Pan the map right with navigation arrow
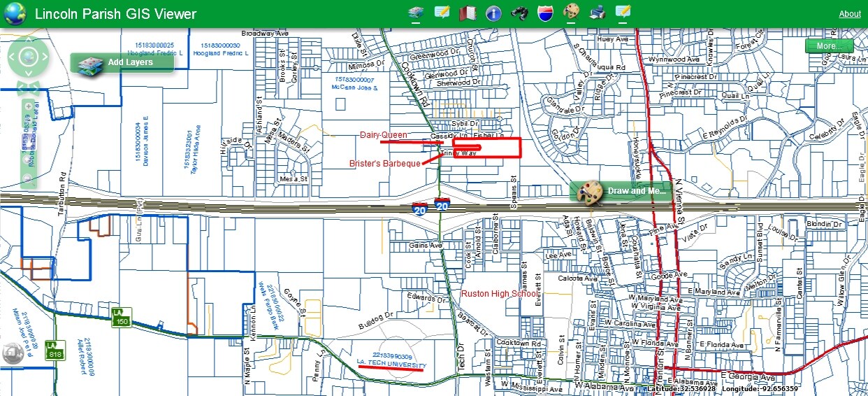The height and width of the screenshot is (396, 868). pyautogui.click(x=45, y=57)
